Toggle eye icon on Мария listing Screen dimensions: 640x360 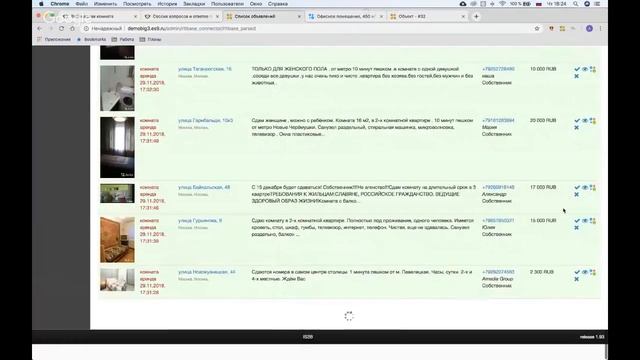click(x=585, y=121)
